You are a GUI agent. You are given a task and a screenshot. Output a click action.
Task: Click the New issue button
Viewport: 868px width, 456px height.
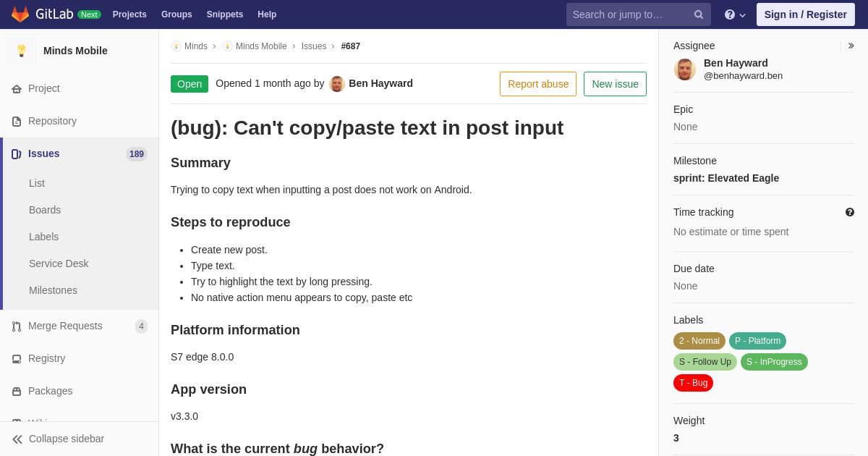[x=615, y=84]
